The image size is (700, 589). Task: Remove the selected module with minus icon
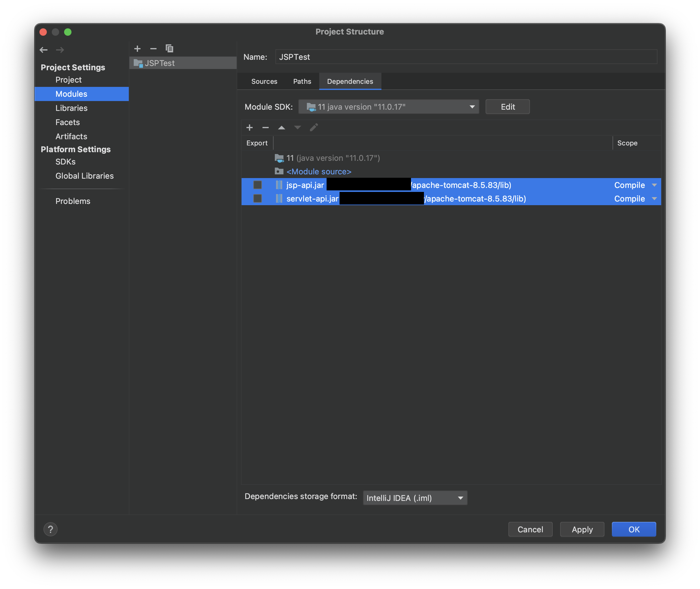pyautogui.click(x=153, y=49)
